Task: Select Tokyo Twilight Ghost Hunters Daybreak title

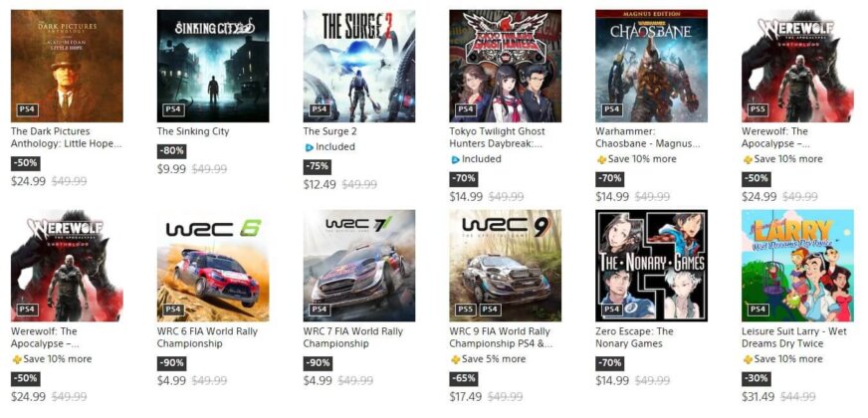Action: click(x=497, y=138)
